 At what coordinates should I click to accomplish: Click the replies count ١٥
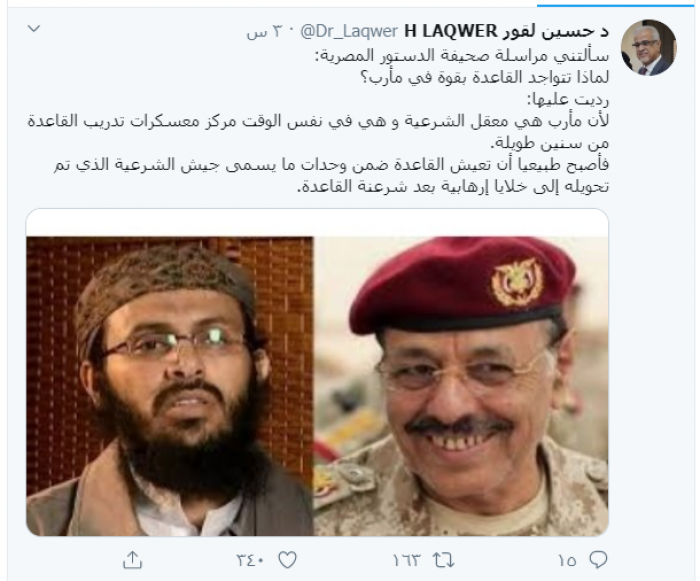[x=567, y=560]
